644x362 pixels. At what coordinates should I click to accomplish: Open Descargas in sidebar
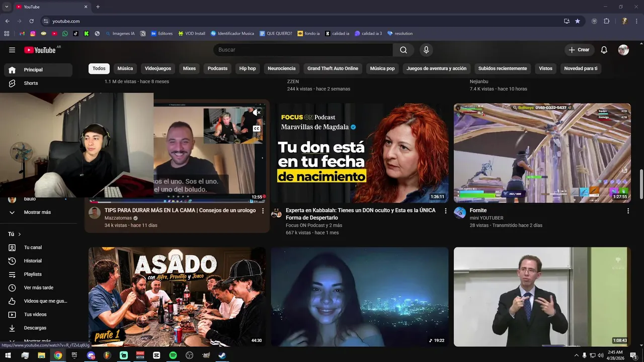pyautogui.click(x=38, y=328)
